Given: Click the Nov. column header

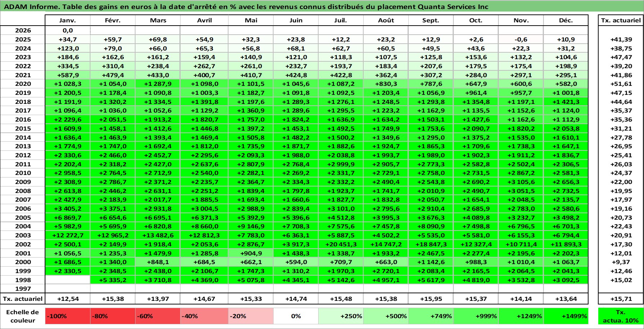Looking at the screenshot, I should [x=521, y=21].
